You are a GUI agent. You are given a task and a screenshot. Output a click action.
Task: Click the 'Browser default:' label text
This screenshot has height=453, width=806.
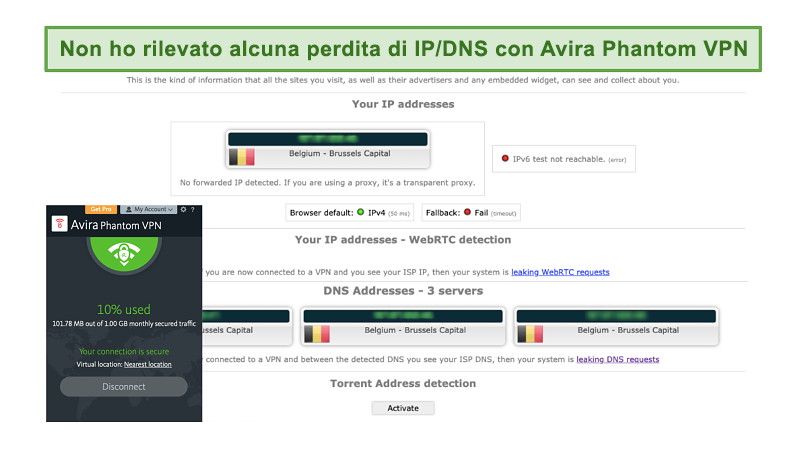tap(321, 212)
